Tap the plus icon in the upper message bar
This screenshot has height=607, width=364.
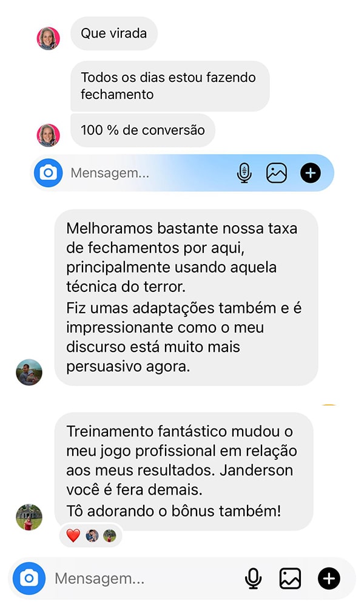[x=311, y=172]
